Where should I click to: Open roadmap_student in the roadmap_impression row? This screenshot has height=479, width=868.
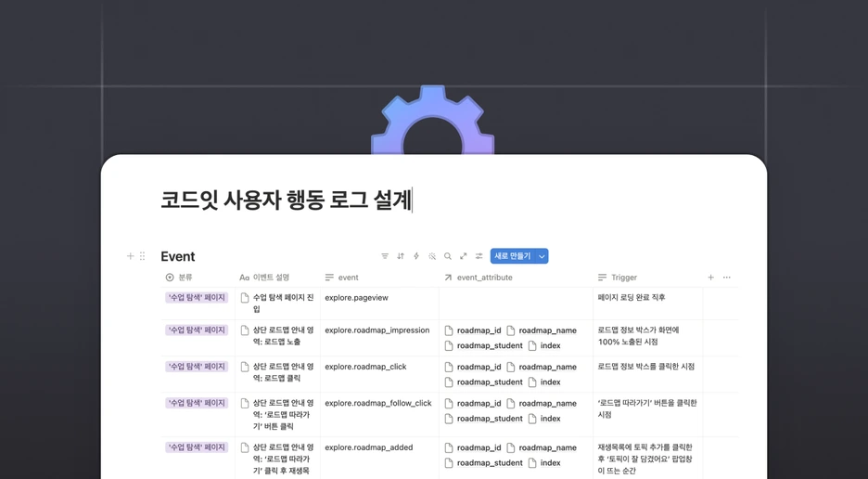[x=484, y=345]
